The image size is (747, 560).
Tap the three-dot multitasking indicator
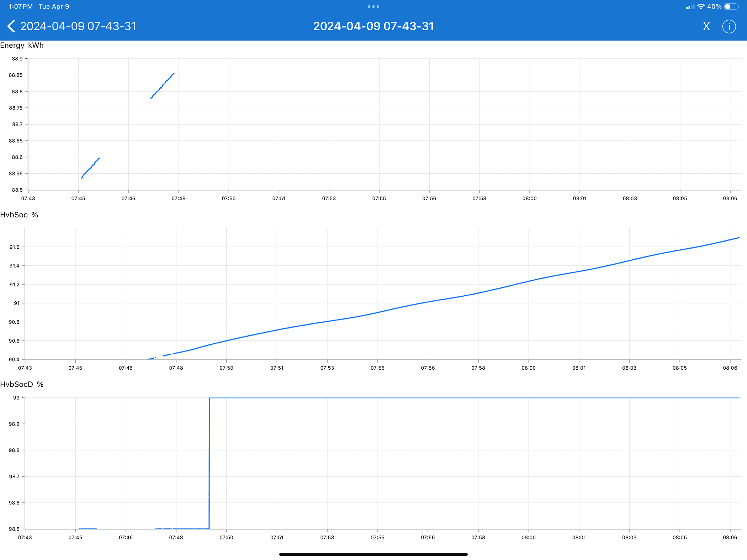pyautogui.click(x=373, y=6)
